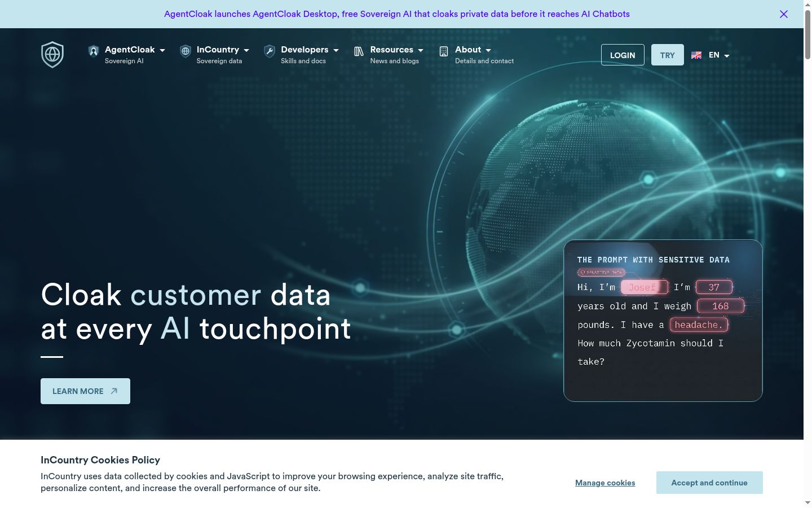Expand the InCountry dropdown arrow
This screenshot has width=812, height=508.
[x=246, y=50]
